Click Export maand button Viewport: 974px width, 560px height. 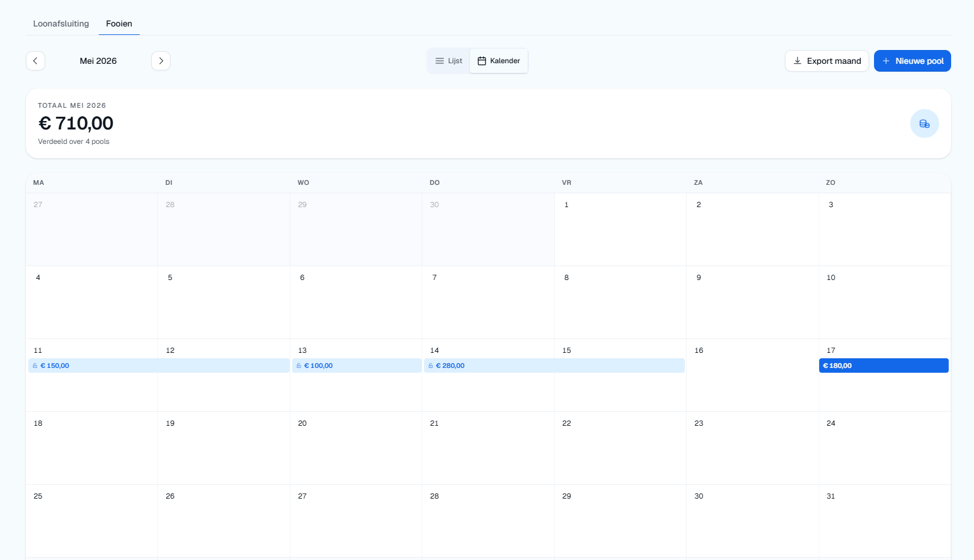pyautogui.click(x=827, y=61)
